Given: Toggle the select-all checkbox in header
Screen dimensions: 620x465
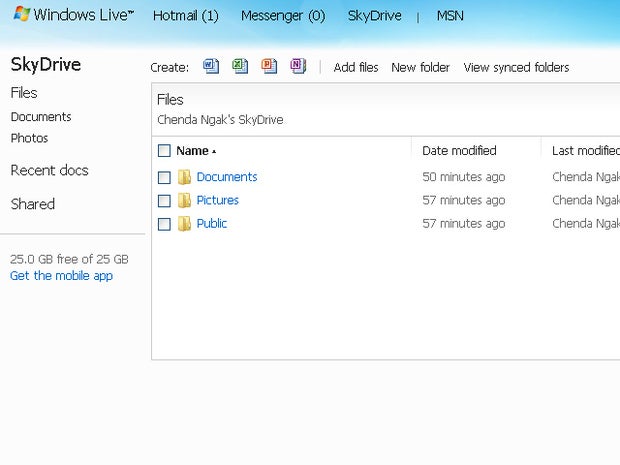Looking at the screenshot, I should pyautogui.click(x=164, y=151).
